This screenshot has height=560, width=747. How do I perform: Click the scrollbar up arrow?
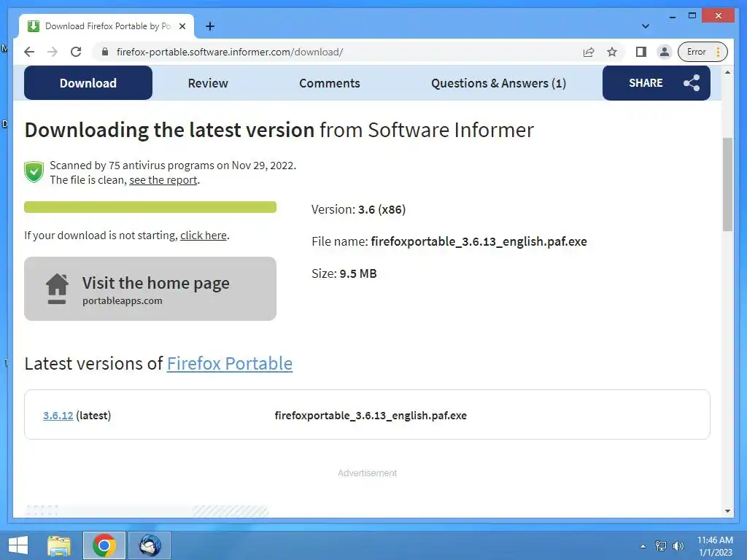727,72
